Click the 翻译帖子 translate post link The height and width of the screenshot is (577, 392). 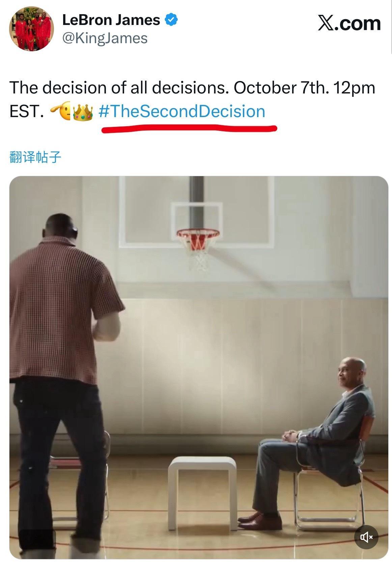coord(35,157)
